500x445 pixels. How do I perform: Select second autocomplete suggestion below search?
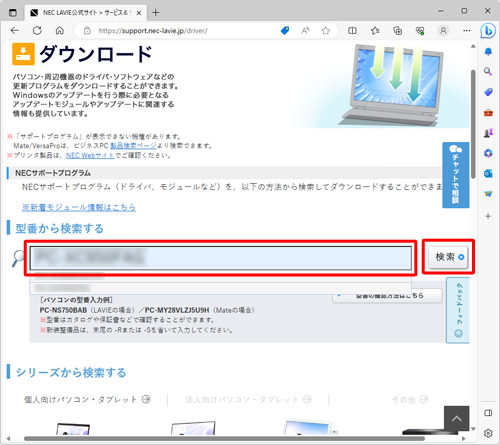tap(220, 288)
